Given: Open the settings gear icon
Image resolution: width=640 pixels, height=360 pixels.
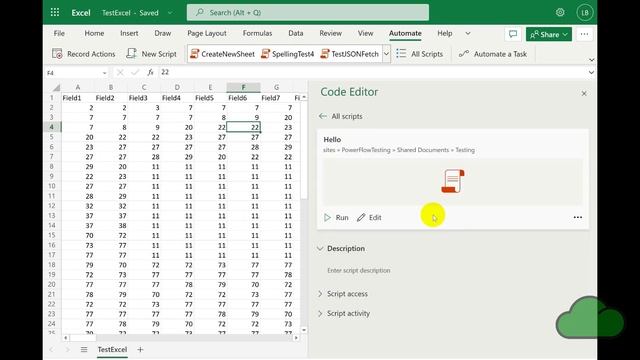Looking at the screenshot, I should [560, 12].
